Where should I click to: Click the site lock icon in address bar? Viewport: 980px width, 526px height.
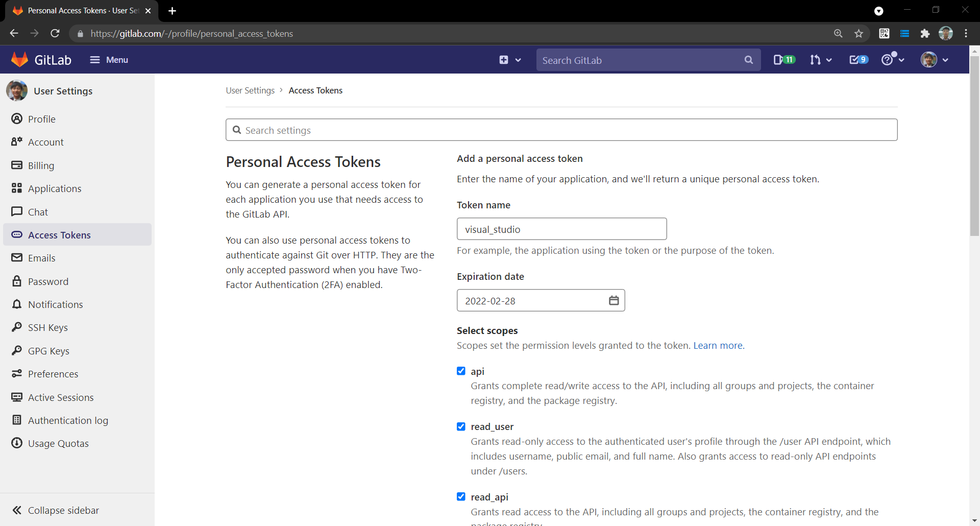click(x=80, y=34)
